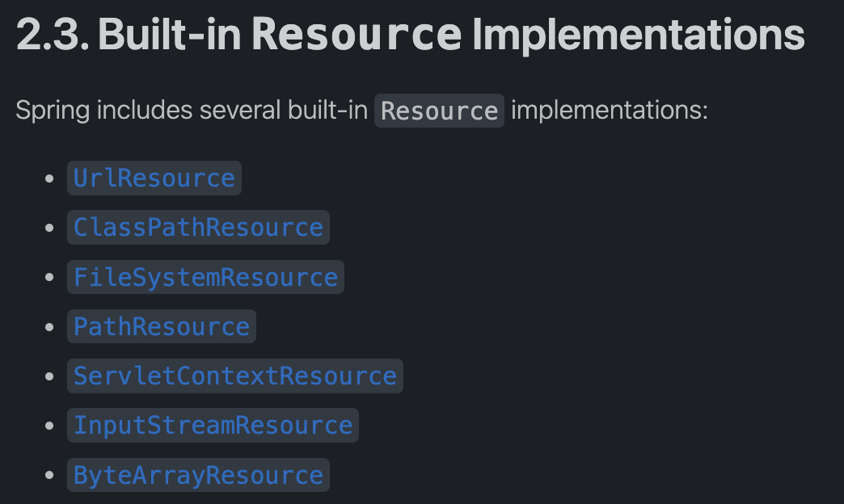The image size is (844, 504).
Task: Click the bullet point beside PathResource
Action: tap(49, 326)
